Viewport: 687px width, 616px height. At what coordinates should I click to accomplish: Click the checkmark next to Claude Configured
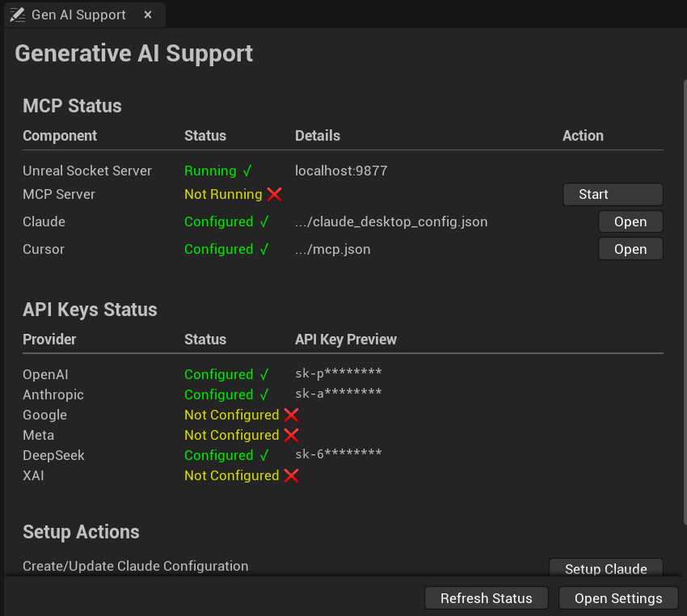click(x=264, y=222)
